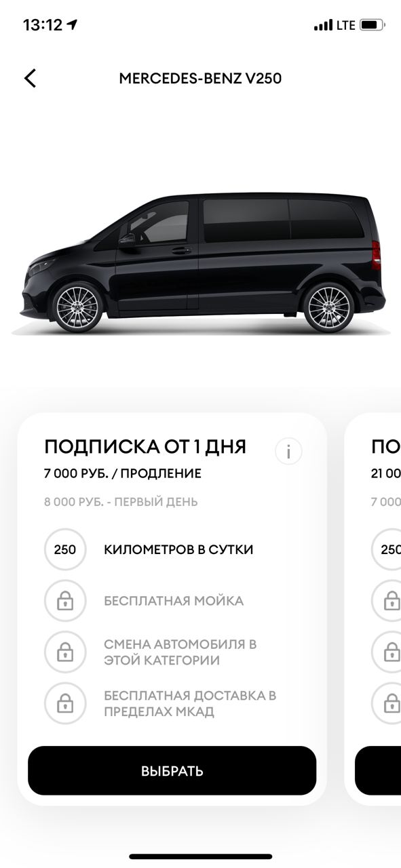Open info icon on subscription card

coord(288,452)
